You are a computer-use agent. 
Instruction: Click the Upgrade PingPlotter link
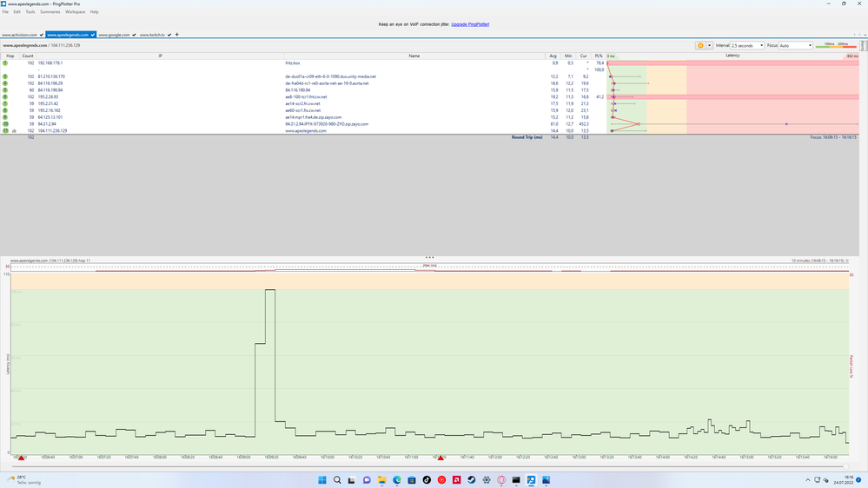[470, 24]
